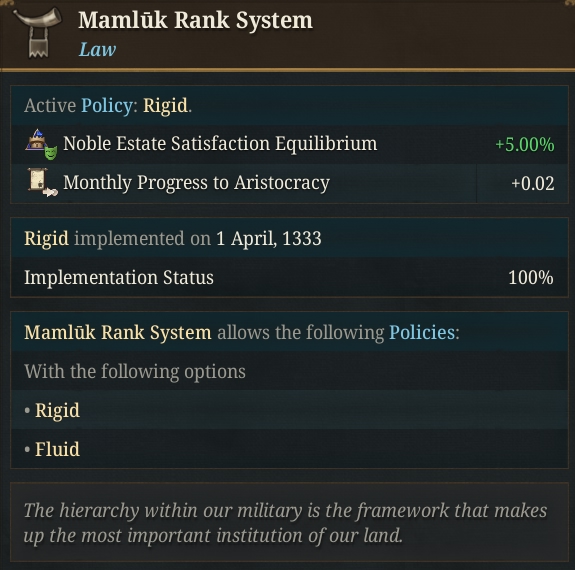This screenshot has width=575, height=570.
Task: Click the +0.02 monthly progress value
Action: pyautogui.click(x=533, y=183)
